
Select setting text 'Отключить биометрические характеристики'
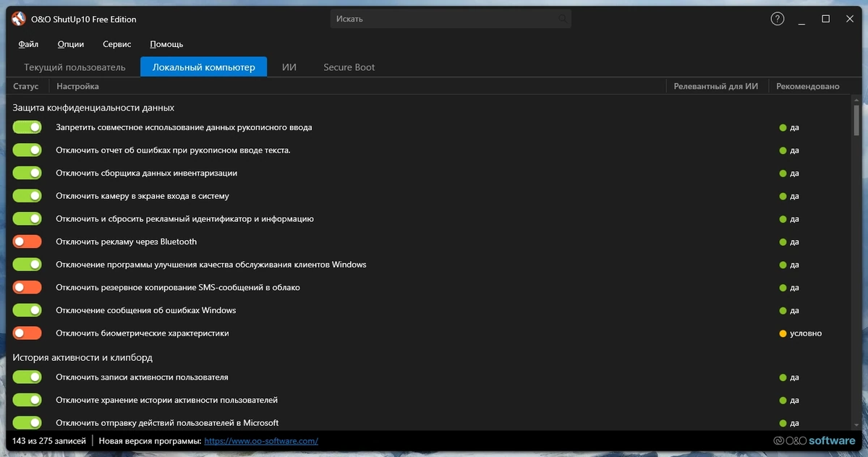click(x=142, y=333)
